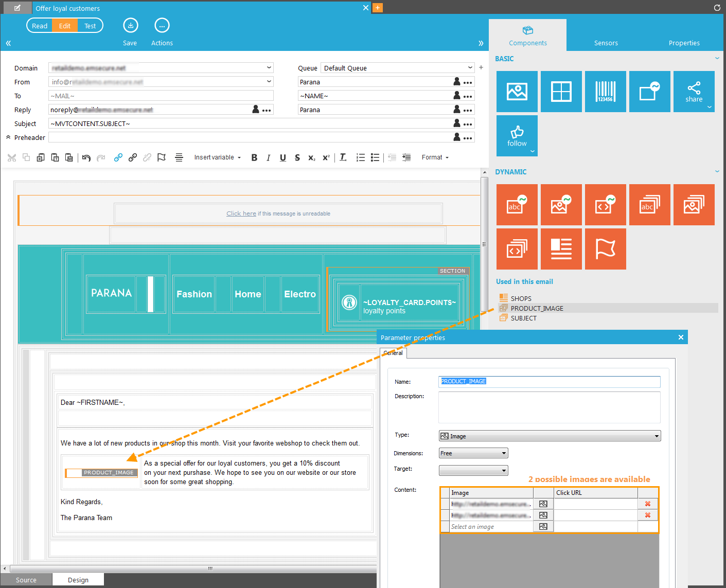Open the Actions menu icon
Screen dimensions: 726x588
(x=162, y=26)
